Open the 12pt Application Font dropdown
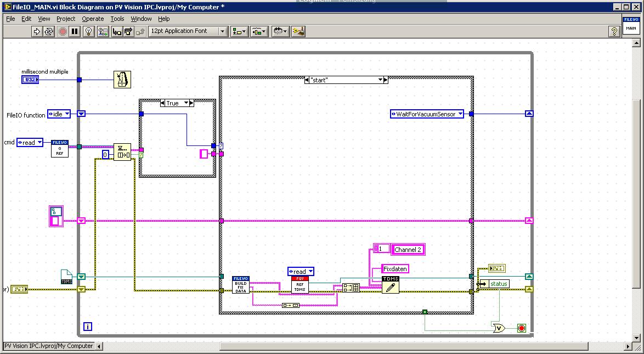The height and width of the screenshot is (354, 644). [188, 31]
